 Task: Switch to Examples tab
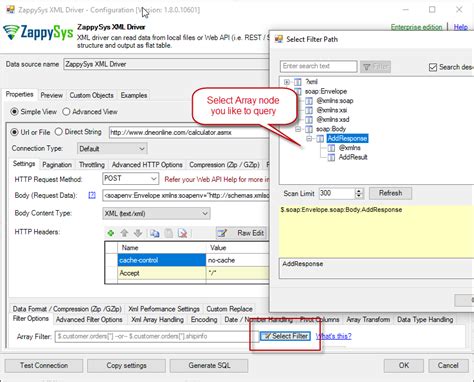click(134, 95)
